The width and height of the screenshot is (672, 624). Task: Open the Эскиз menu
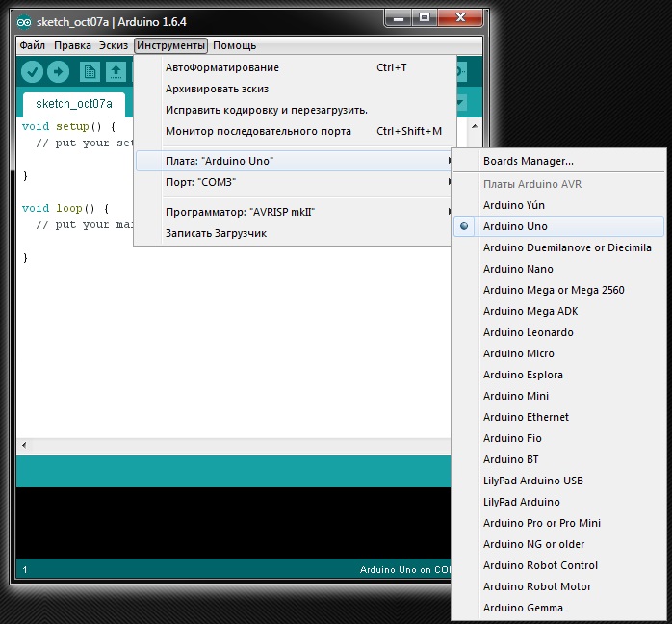pos(114,45)
